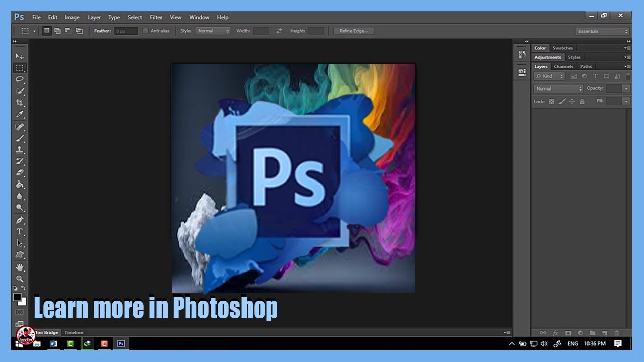The height and width of the screenshot is (362, 644).
Task: Open the Layers panel flyout menu
Action: pyautogui.click(x=627, y=66)
